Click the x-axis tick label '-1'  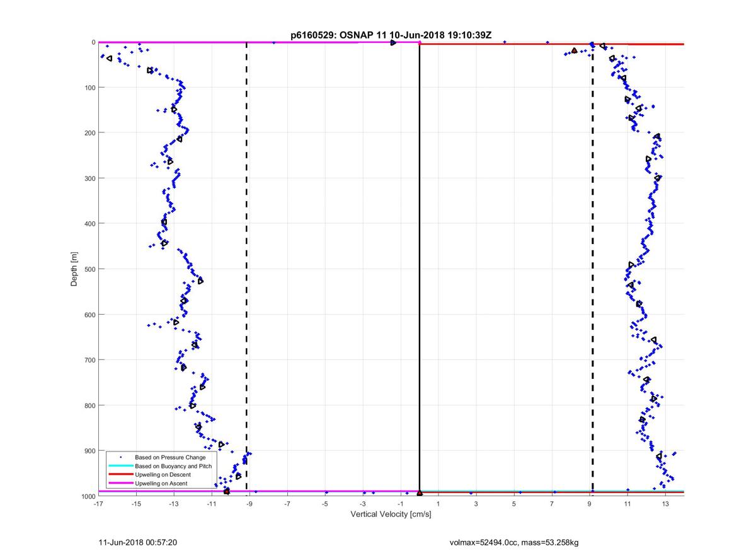click(400, 504)
